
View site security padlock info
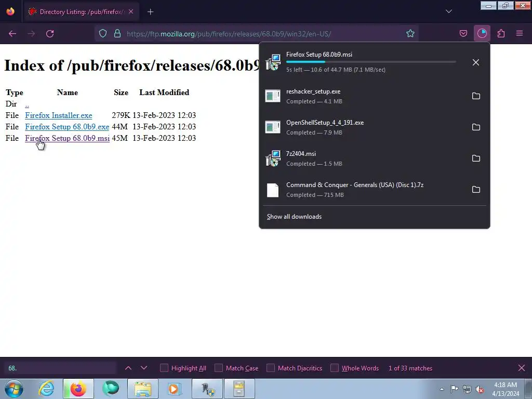click(117, 33)
